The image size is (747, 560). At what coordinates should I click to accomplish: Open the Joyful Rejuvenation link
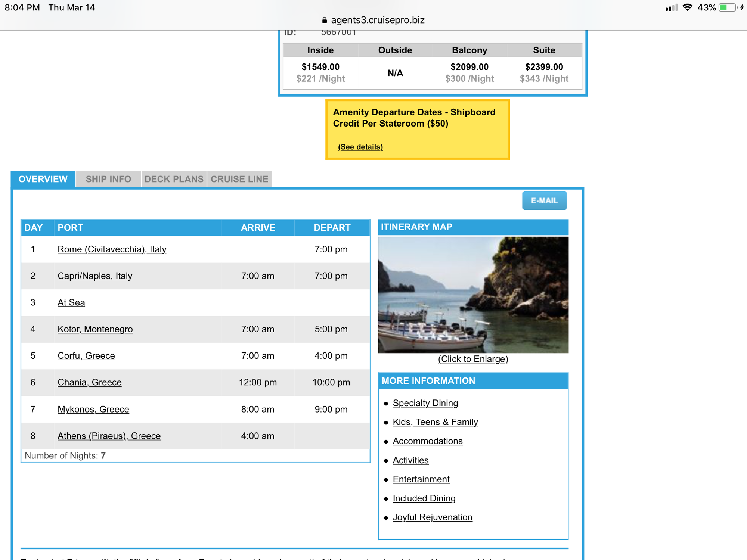432,517
